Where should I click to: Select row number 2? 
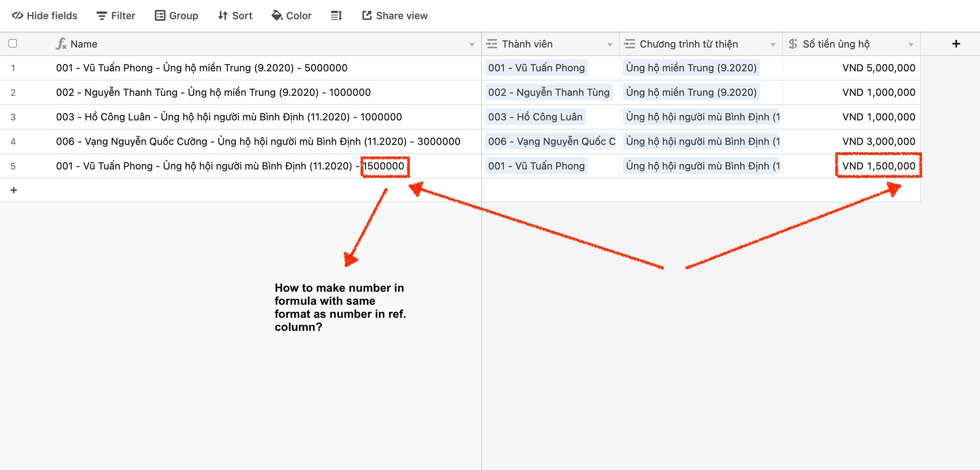coord(13,93)
